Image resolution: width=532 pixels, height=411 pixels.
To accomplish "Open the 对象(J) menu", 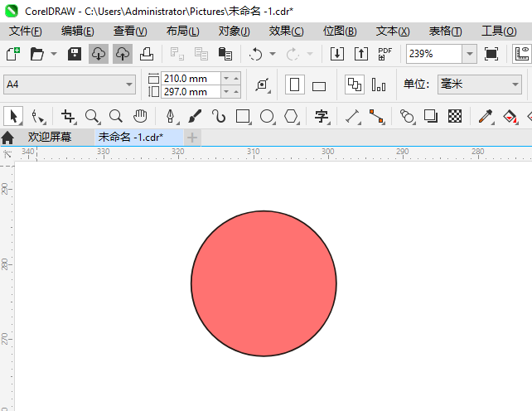I will click(235, 31).
